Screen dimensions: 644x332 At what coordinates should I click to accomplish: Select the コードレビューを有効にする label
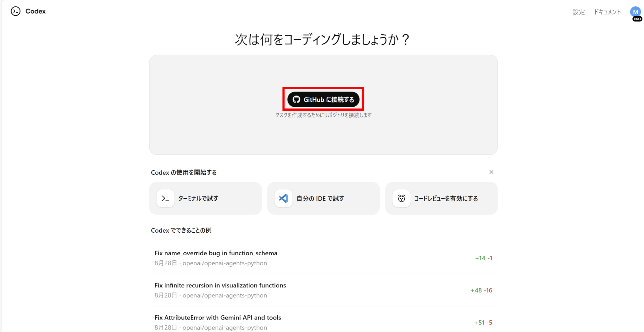pyautogui.click(x=446, y=198)
